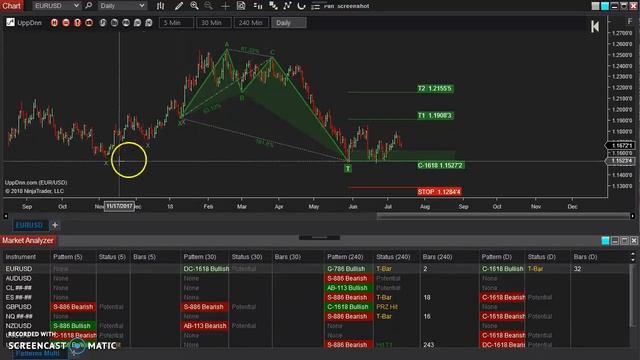Click the last grey circle UppDnn icon

(x=149, y=23)
